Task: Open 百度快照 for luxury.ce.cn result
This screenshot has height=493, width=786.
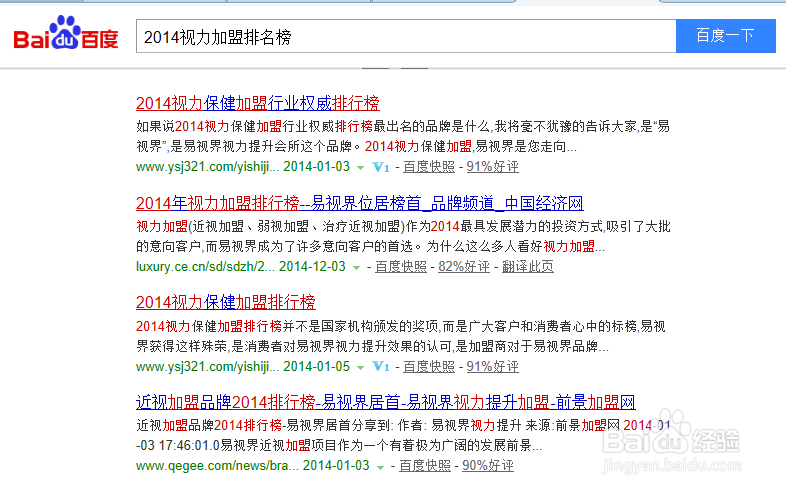Action: coord(401,266)
